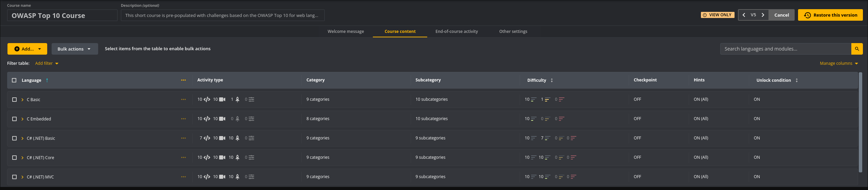Image resolution: width=868 pixels, height=190 pixels.
Task: Sort by Unlock condition column arrows
Action: [796, 80]
